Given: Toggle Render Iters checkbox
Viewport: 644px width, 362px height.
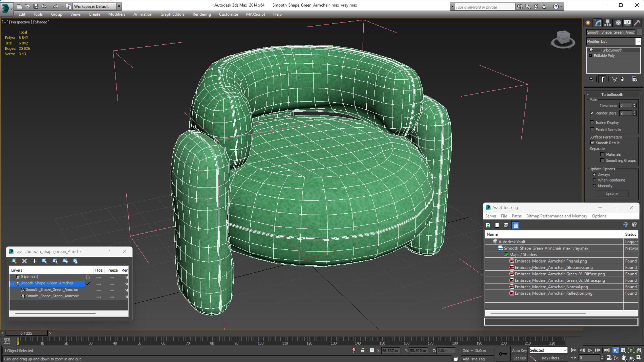Looking at the screenshot, I should (x=592, y=113).
